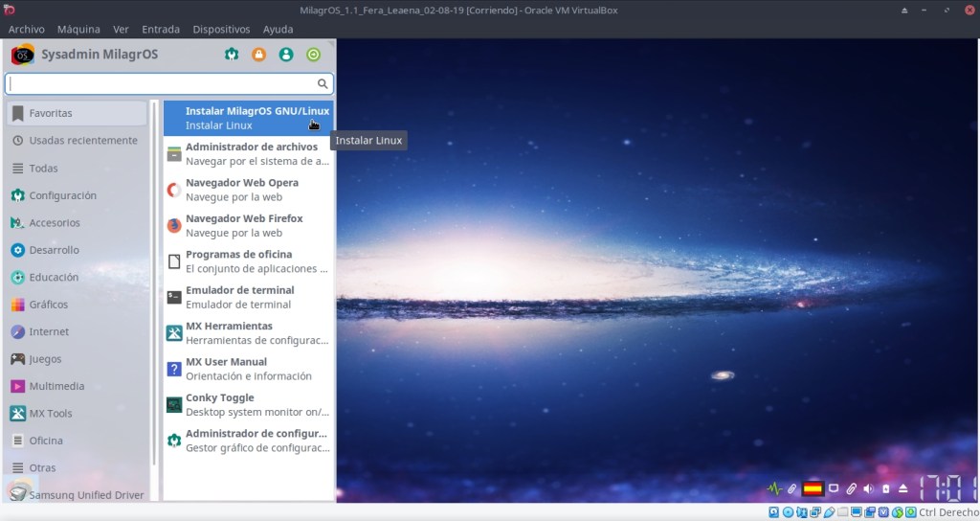Open settings manager icon in Whisker menu header
The image size is (980, 521).
click(x=232, y=55)
